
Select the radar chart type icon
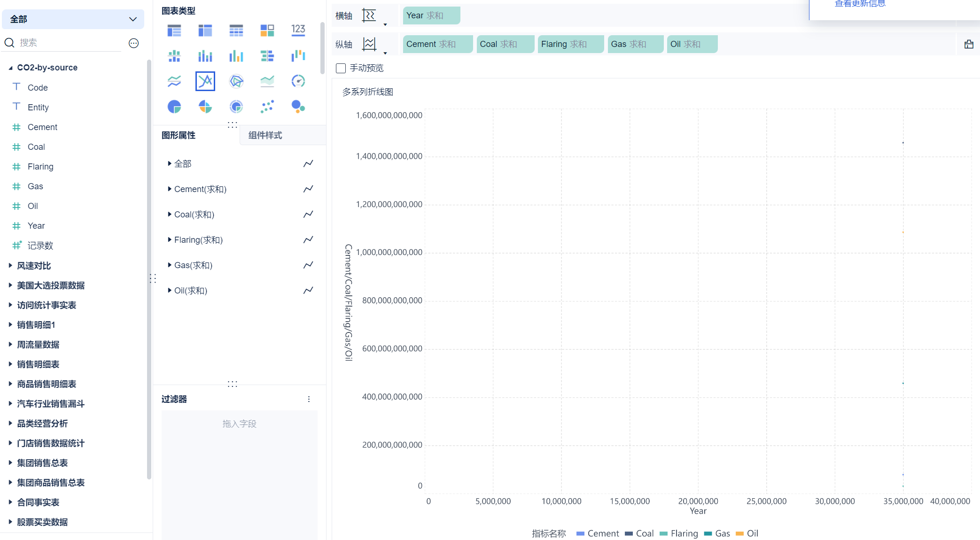coord(236,81)
